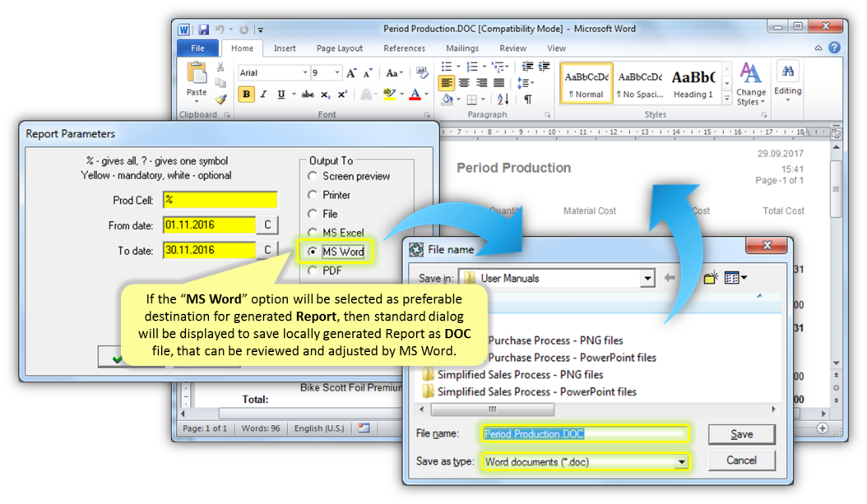This screenshot has height=504, width=867.
Task: Open the Change Styles dropdown
Action: (x=751, y=83)
